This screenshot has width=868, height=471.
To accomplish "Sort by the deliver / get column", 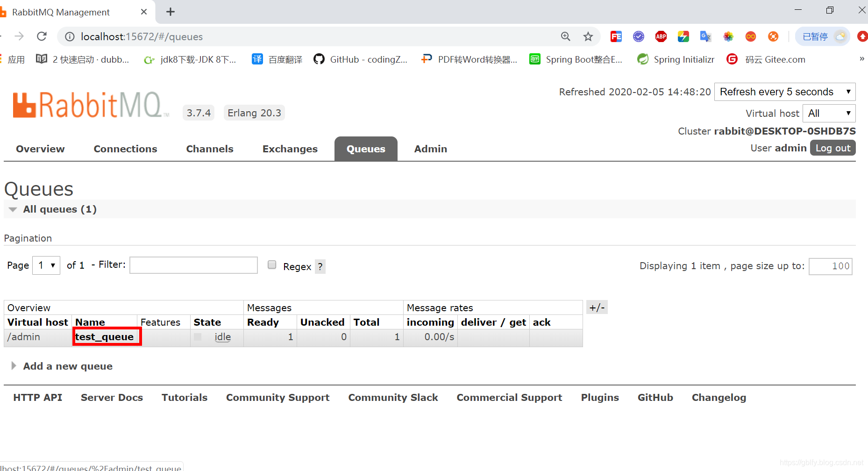I will [493, 322].
